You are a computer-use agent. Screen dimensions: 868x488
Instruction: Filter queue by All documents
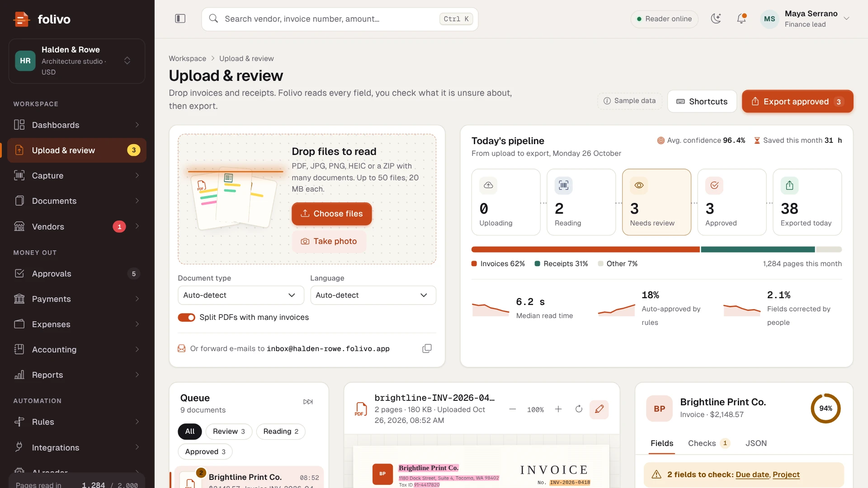point(190,432)
